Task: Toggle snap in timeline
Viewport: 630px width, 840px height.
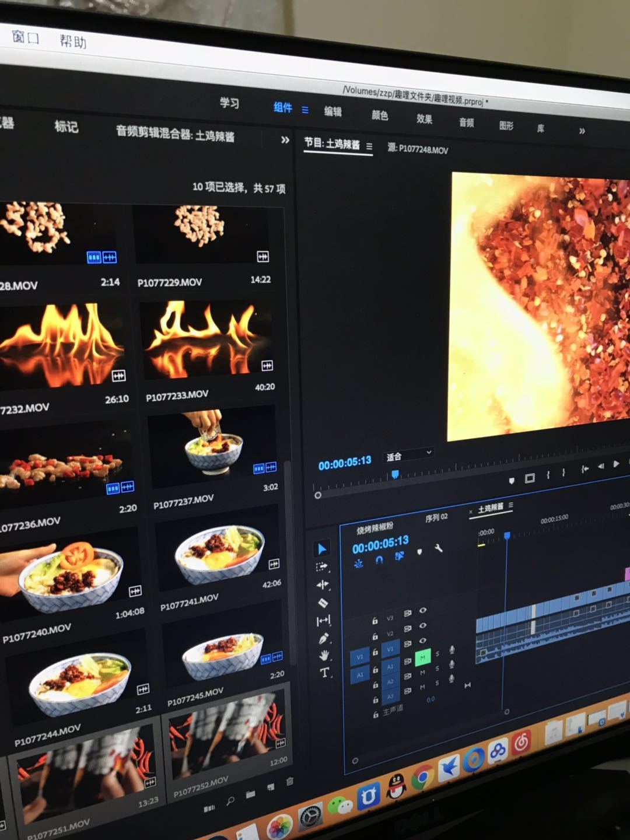Action: [379, 560]
